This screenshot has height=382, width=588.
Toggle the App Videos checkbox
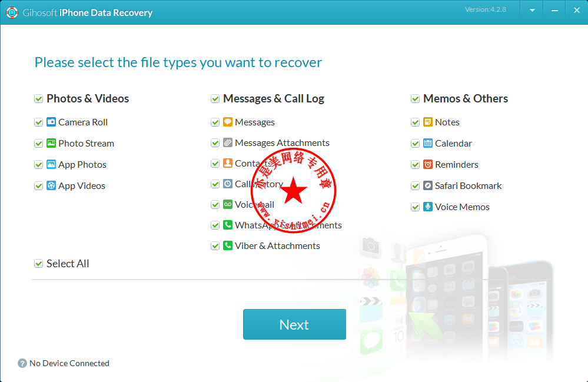(39, 186)
